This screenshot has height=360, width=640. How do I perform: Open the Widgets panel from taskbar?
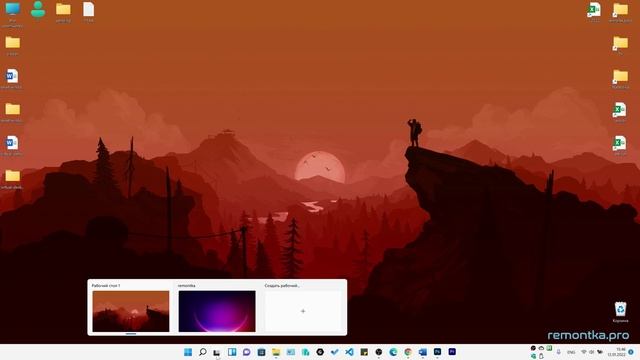coord(232,352)
